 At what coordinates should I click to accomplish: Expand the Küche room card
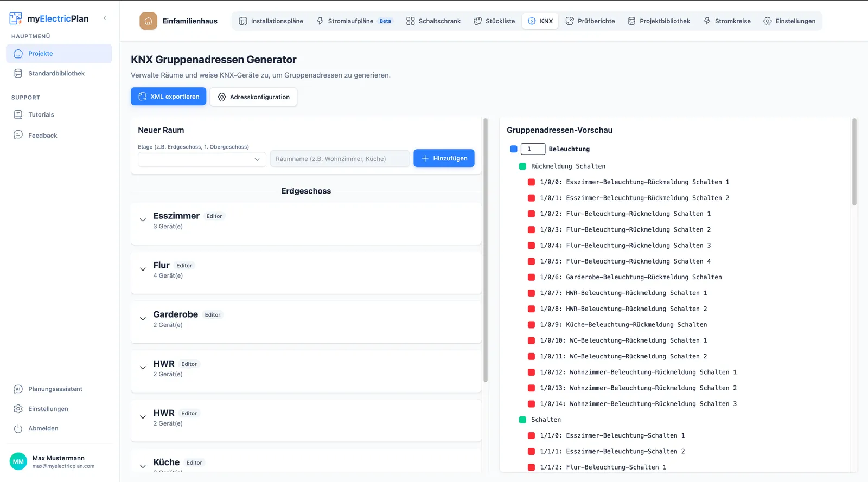(x=143, y=466)
